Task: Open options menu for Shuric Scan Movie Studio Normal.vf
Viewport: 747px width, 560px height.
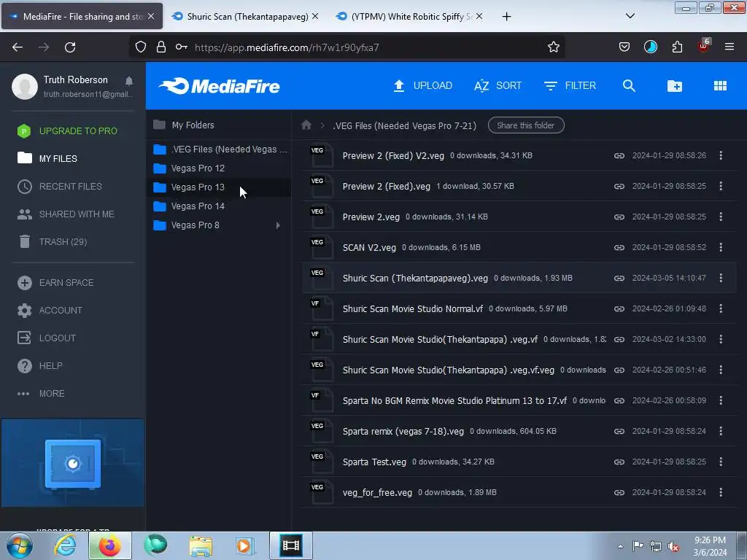Action: [721, 309]
